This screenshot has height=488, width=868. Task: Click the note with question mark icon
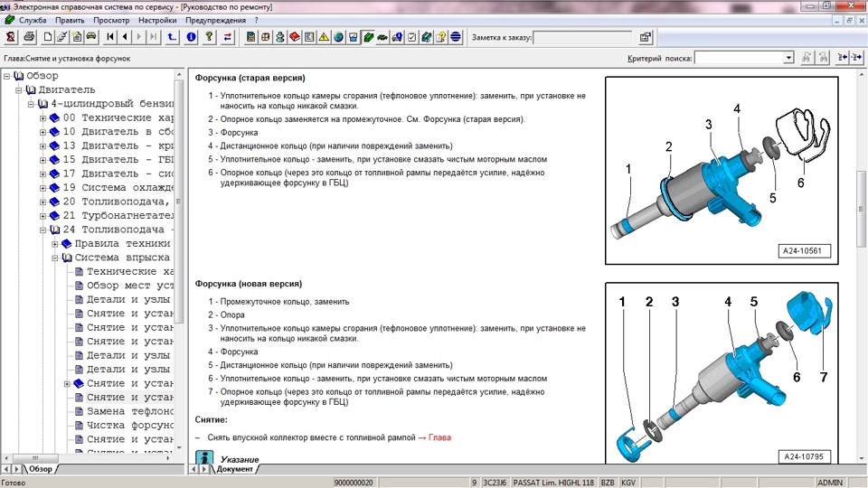tap(440, 37)
